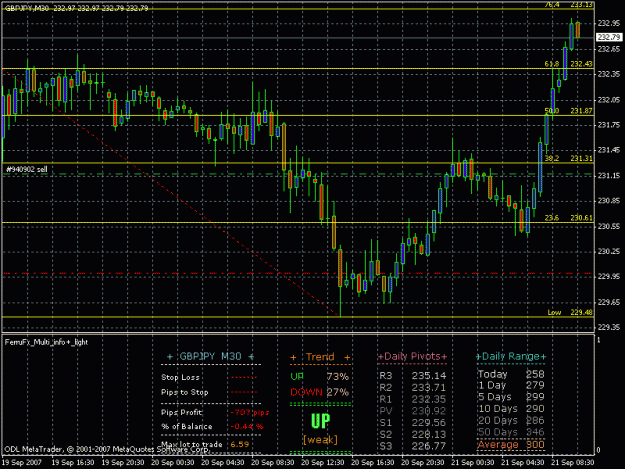Click the 5 Days 299 range row
This screenshot has height=469, width=625.
(x=511, y=397)
